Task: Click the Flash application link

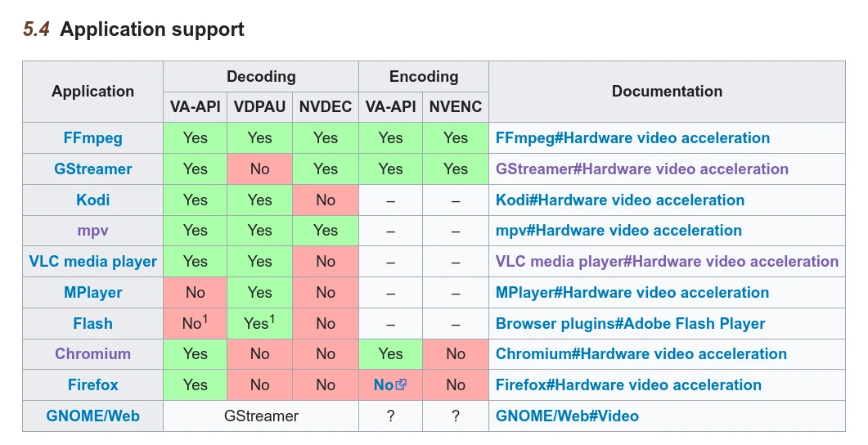Action: (92, 324)
